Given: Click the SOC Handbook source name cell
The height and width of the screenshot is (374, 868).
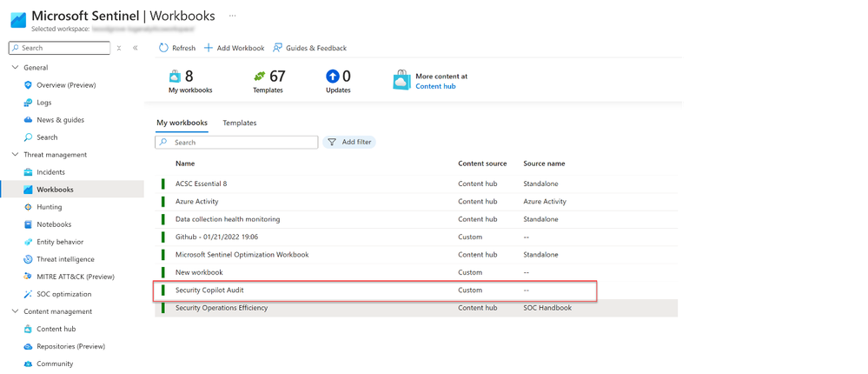Looking at the screenshot, I should (547, 308).
